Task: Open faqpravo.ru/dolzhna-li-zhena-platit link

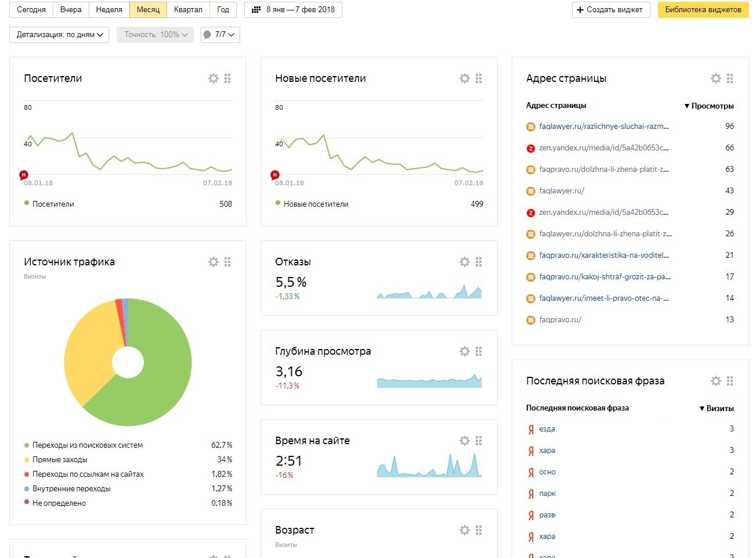Action: [604, 170]
